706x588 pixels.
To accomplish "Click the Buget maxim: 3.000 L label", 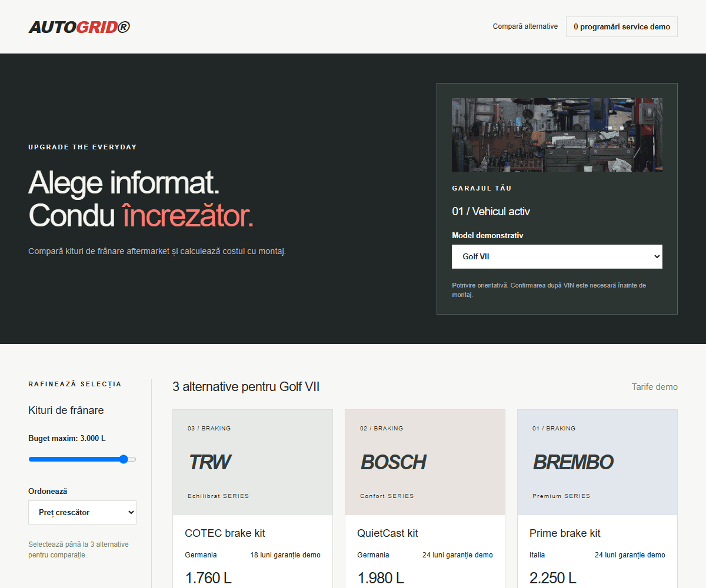I will tap(67, 439).
